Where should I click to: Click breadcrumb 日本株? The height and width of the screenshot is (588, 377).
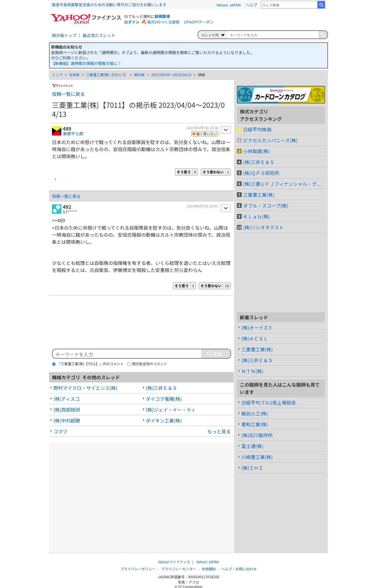coord(74,75)
